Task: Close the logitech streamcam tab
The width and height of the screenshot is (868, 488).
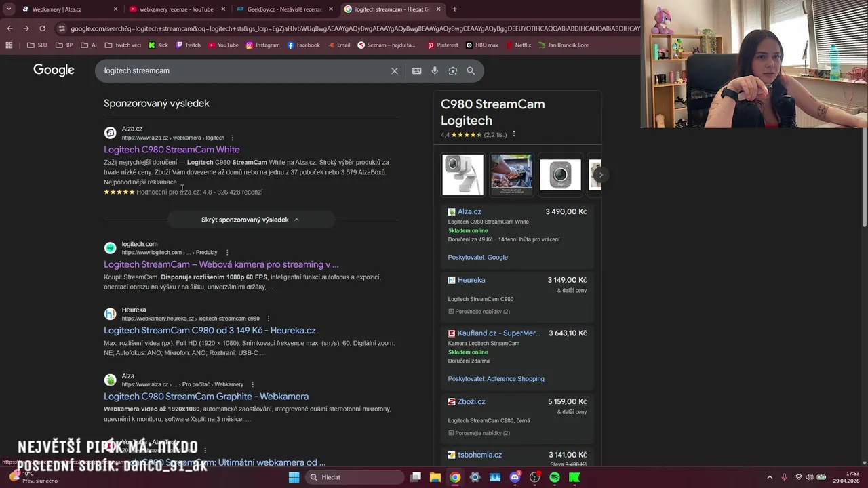Action: coord(438,9)
